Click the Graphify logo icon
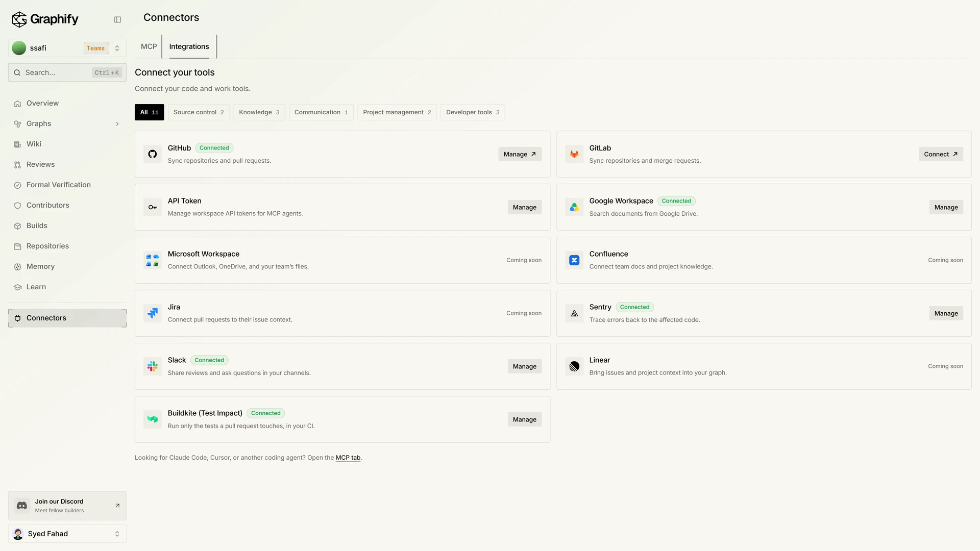The width and height of the screenshot is (980, 551). tap(19, 19)
